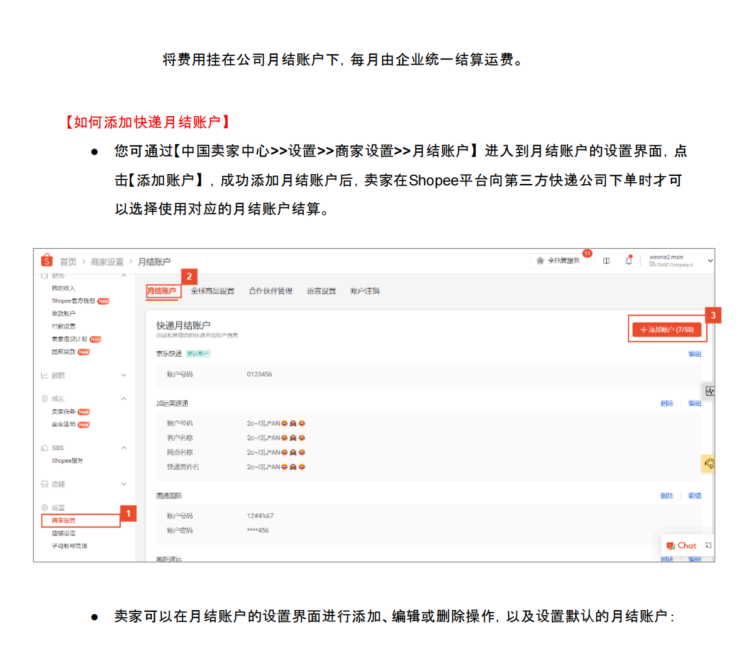
Task: Switch to the 账户注销 tab
Action: pyautogui.click(x=365, y=291)
